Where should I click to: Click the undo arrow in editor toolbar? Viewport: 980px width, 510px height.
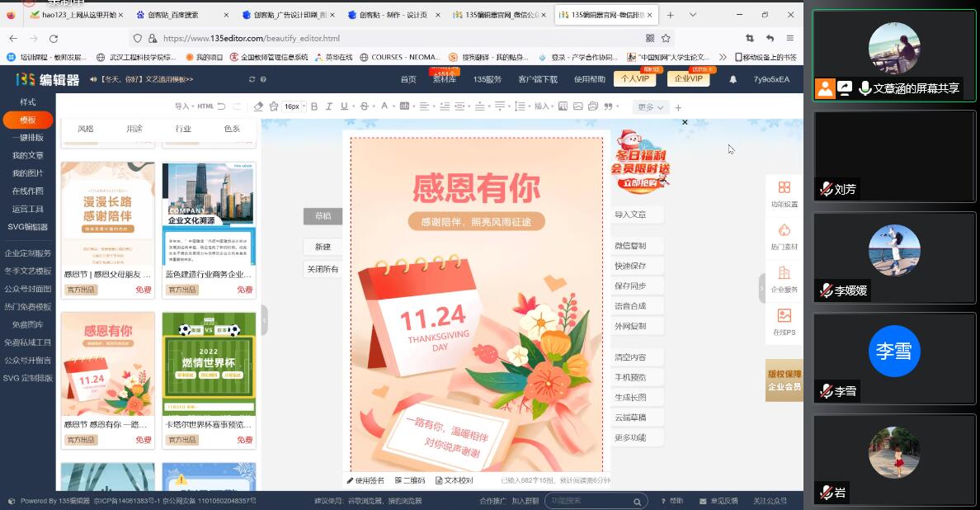223,106
